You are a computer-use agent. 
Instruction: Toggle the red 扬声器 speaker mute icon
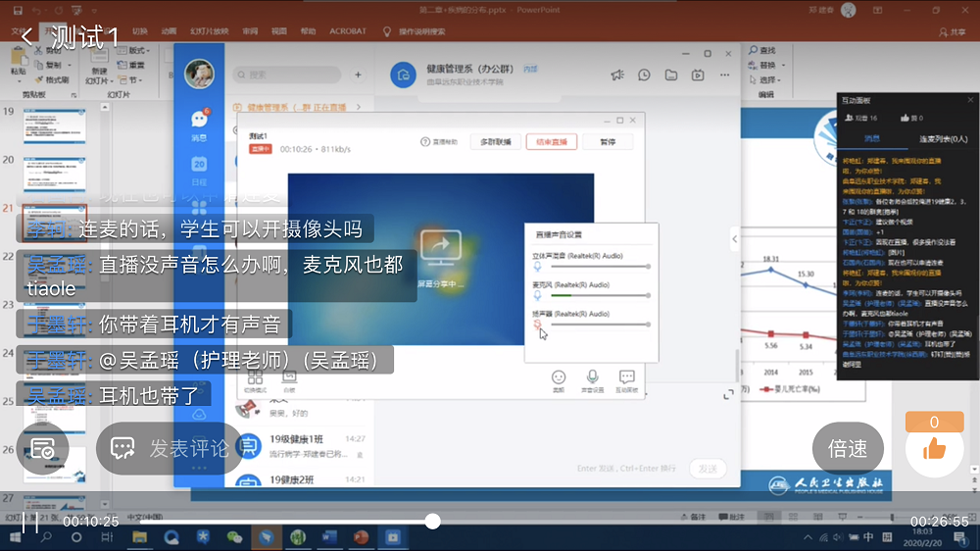click(x=537, y=324)
